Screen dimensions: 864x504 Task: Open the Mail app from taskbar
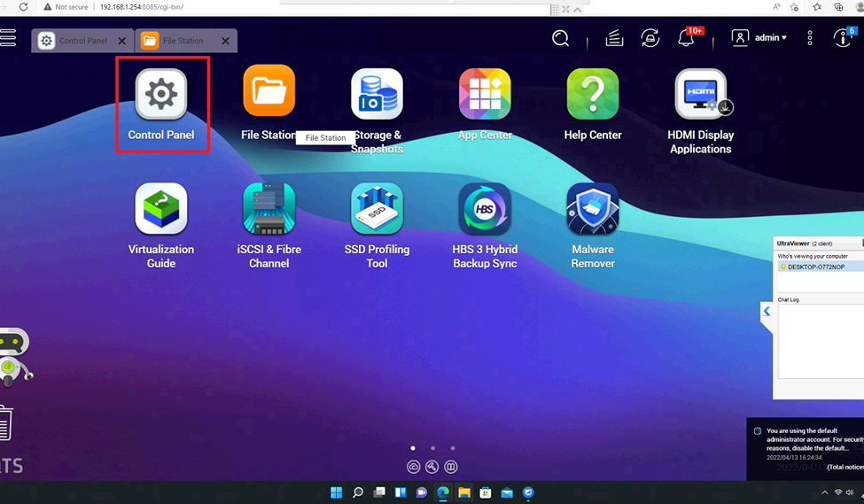[507, 492]
